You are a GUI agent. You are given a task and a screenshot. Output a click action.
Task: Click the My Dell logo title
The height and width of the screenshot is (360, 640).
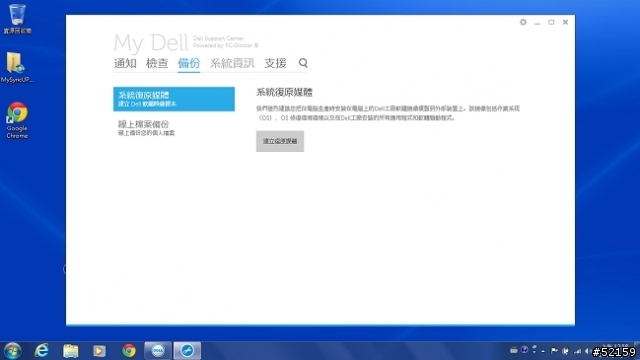(x=150, y=42)
